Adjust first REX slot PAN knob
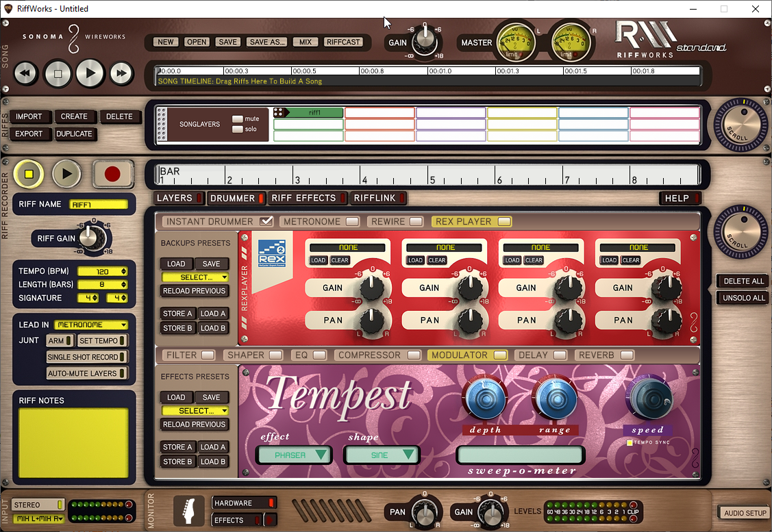The image size is (772, 532). (x=372, y=320)
